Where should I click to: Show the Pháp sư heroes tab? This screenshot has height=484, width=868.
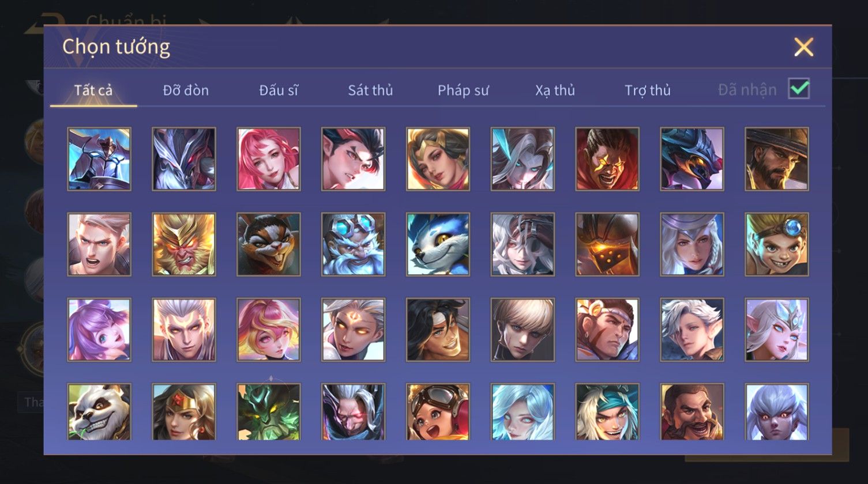463,90
